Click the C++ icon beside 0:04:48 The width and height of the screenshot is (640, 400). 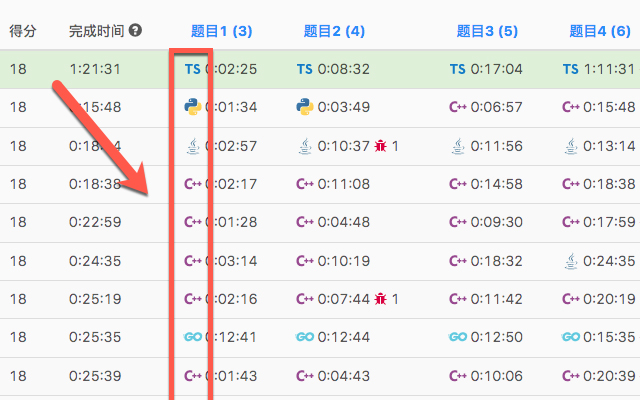coord(305,222)
